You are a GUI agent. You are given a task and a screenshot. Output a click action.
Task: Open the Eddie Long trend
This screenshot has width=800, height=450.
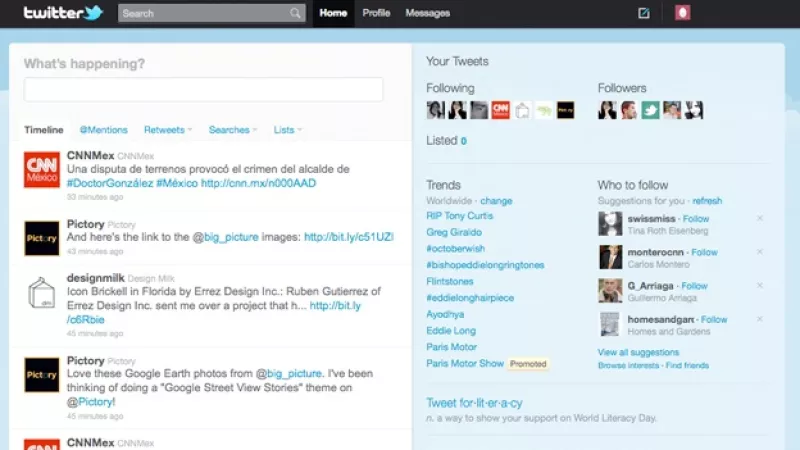(451, 331)
